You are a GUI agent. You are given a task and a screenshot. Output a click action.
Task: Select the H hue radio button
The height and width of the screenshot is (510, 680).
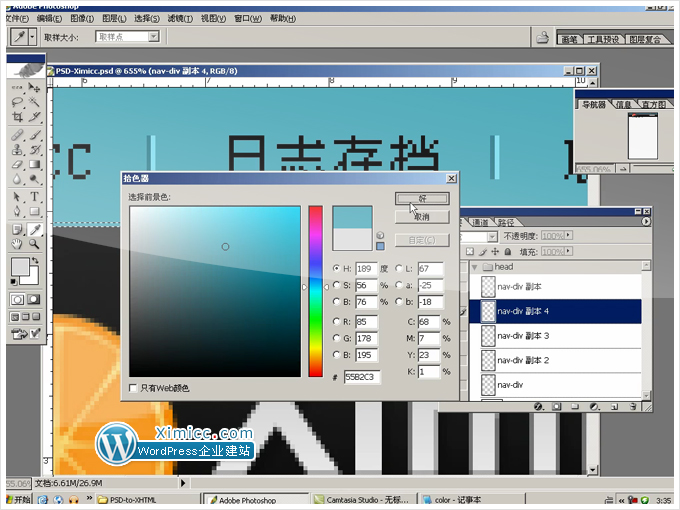336,268
